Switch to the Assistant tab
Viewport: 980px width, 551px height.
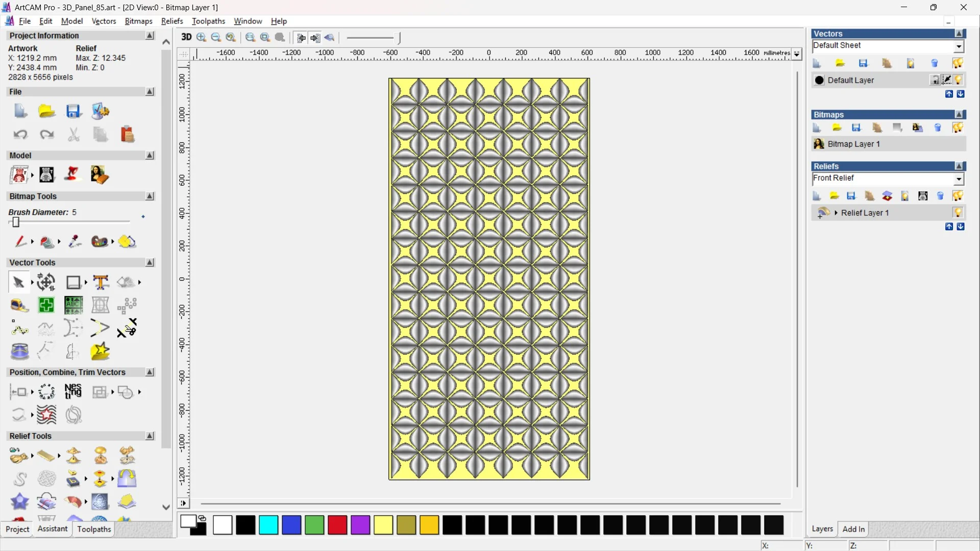click(52, 529)
